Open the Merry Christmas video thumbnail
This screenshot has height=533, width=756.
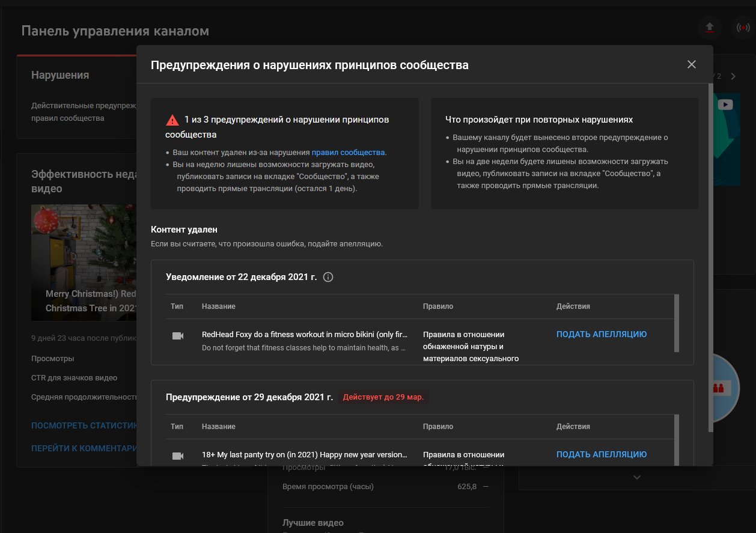click(84, 263)
